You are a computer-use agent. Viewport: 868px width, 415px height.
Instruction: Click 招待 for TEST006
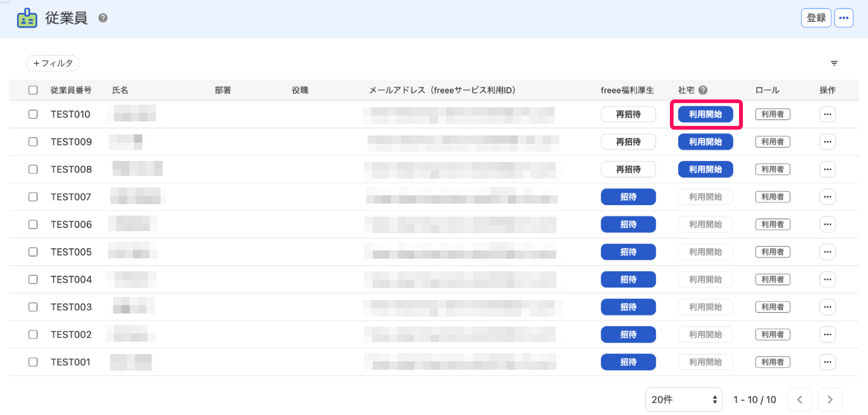[628, 224]
